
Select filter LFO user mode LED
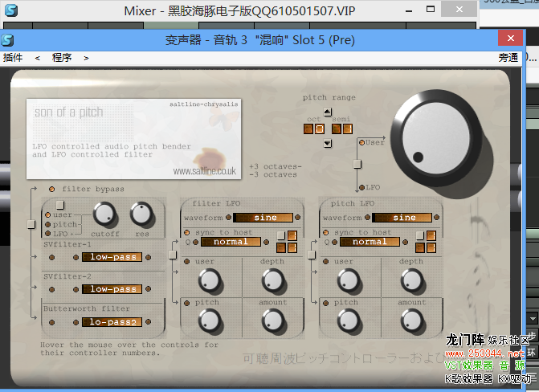click(186, 262)
